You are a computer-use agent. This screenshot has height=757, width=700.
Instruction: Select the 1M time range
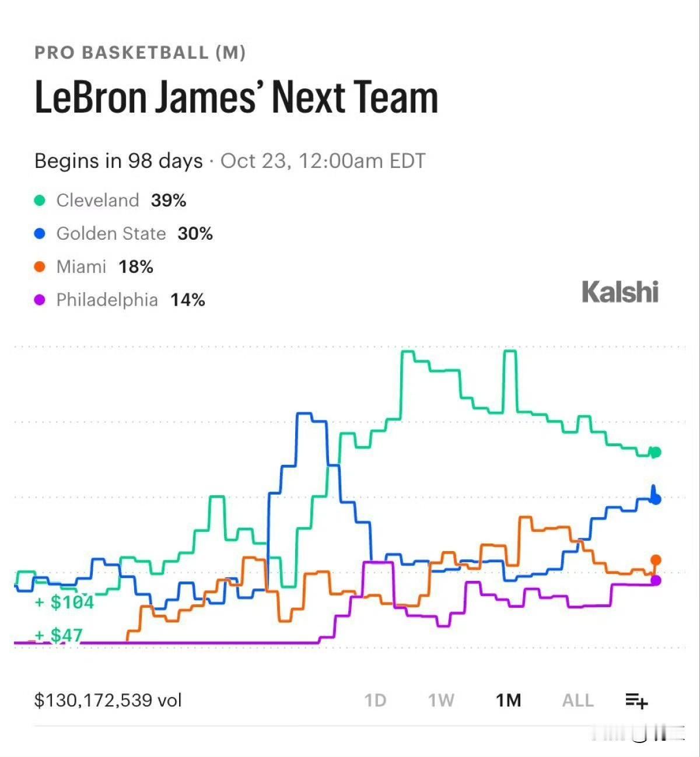coord(509,700)
